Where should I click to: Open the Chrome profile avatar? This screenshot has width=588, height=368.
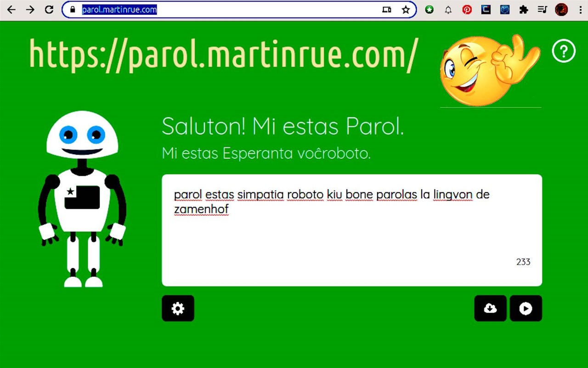coord(561,10)
